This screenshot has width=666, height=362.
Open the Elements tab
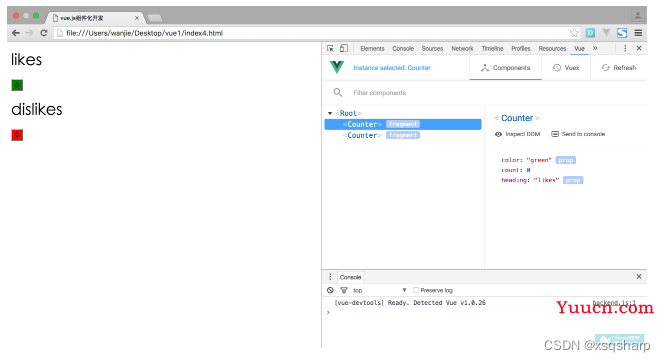click(372, 48)
